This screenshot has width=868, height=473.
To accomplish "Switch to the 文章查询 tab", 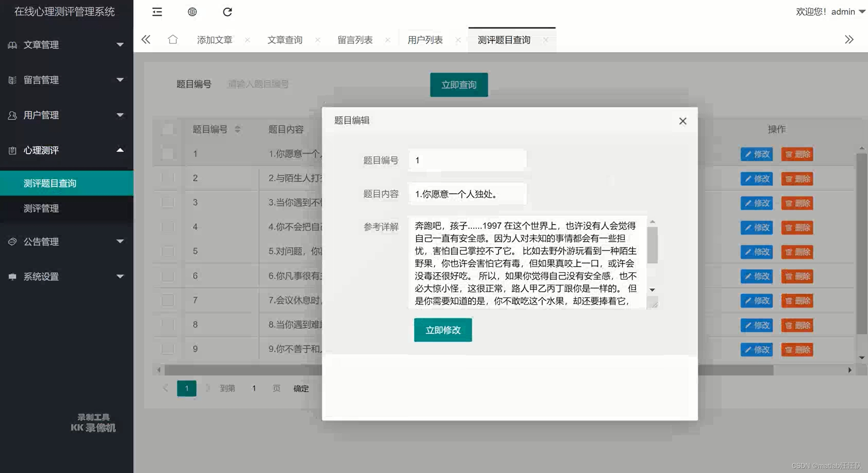I will (x=285, y=40).
